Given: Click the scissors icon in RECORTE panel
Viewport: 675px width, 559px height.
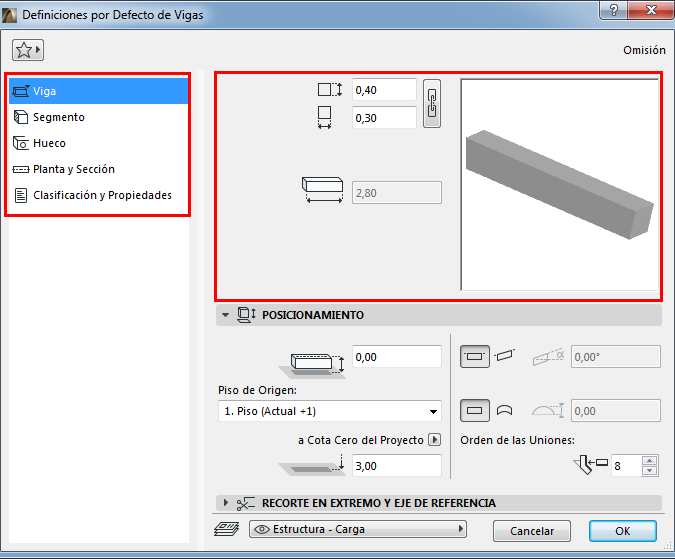Looking at the screenshot, I should [246, 503].
